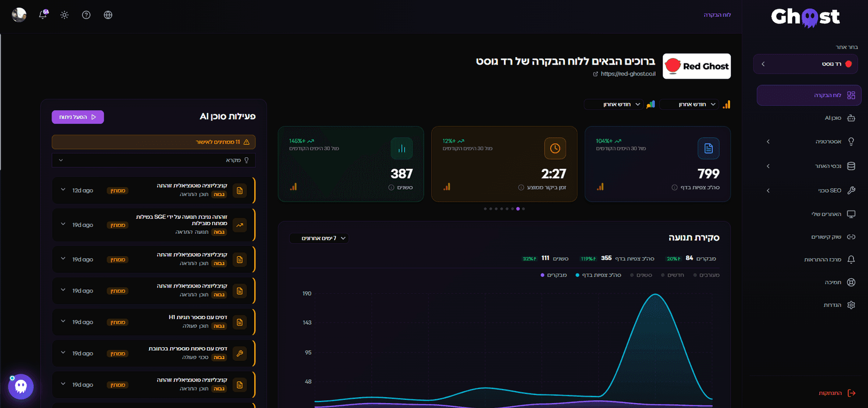This screenshot has height=408, width=868.
Task: Click the bar chart icon on 387 card
Action: 402,148
